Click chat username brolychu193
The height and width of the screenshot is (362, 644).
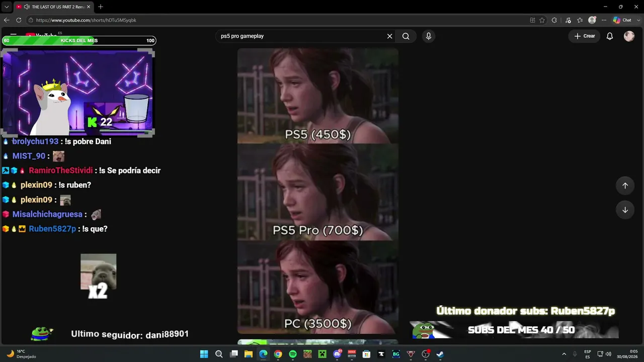[35, 142]
